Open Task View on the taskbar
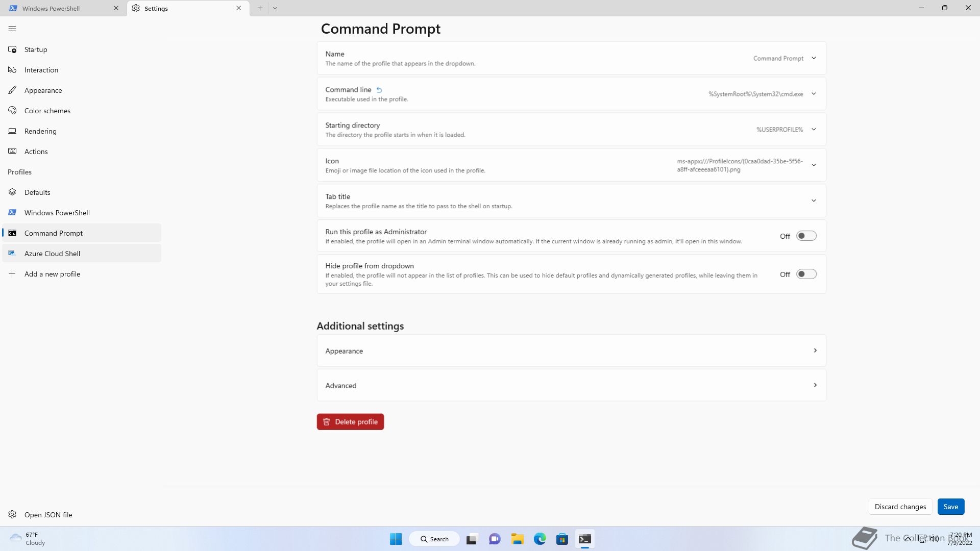This screenshot has height=551, width=980. 472,539
